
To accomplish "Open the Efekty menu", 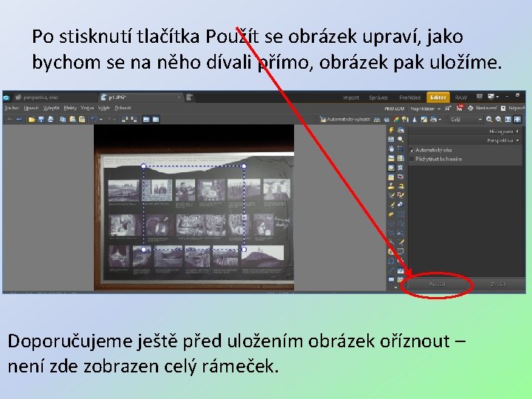I will pos(70,108).
